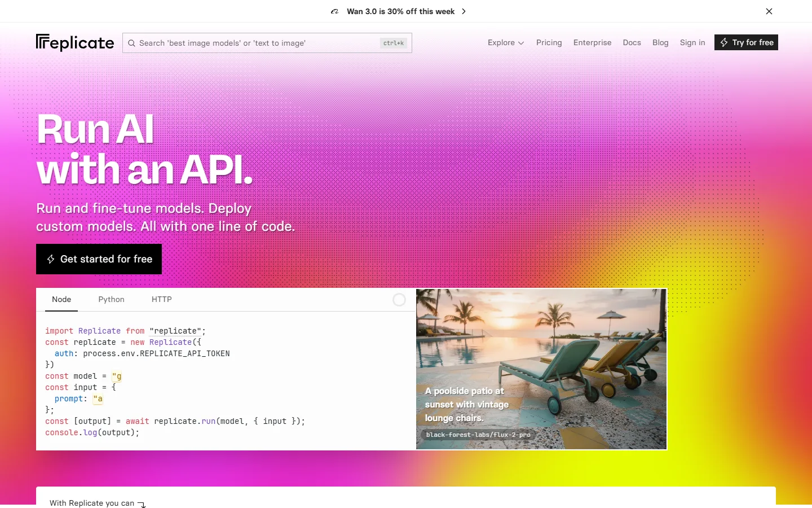
Task: Click the lightning icon in Try for free
Action: click(724, 42)
